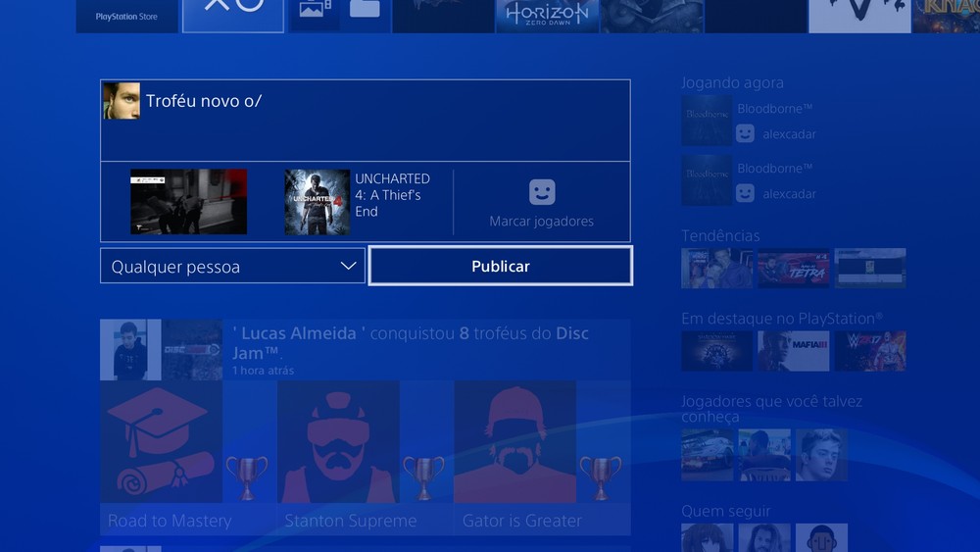Click the Stanton Supreme trophy label

[351, 520]
